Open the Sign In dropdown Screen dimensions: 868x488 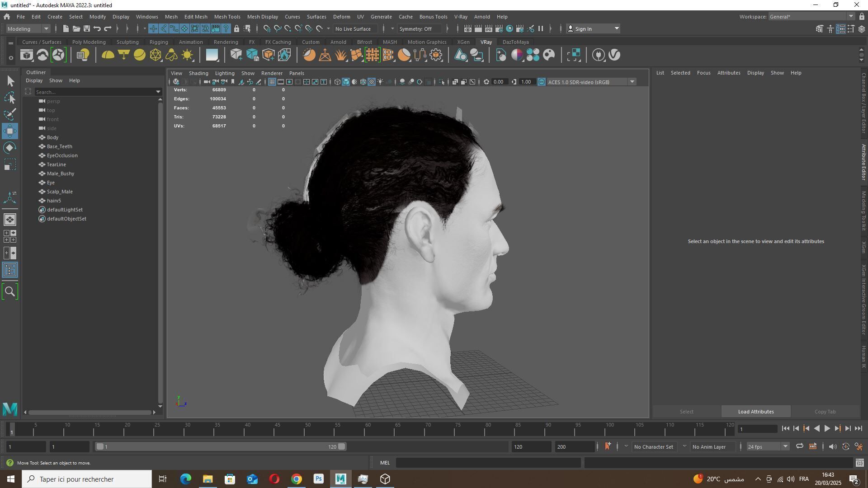[593, 28]
